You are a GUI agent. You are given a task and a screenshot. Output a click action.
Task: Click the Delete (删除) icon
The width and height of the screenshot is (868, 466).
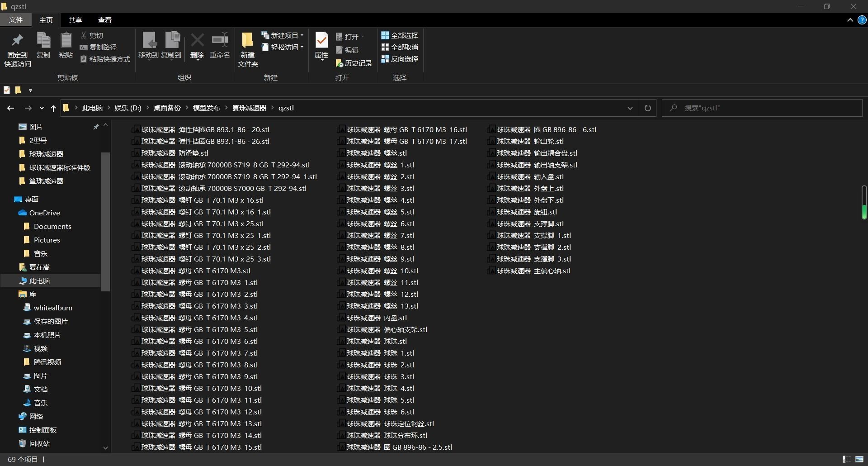click(x=197, y=40)
